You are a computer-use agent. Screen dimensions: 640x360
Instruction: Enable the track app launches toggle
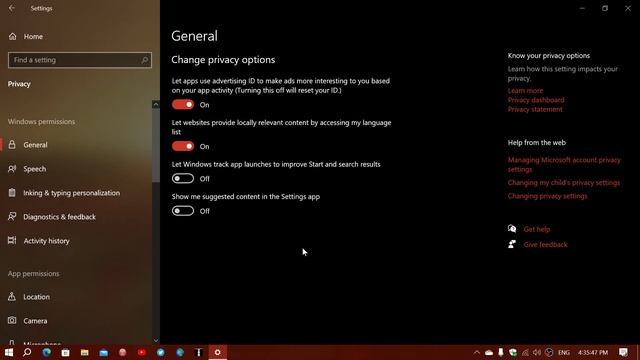coord(183,178)
